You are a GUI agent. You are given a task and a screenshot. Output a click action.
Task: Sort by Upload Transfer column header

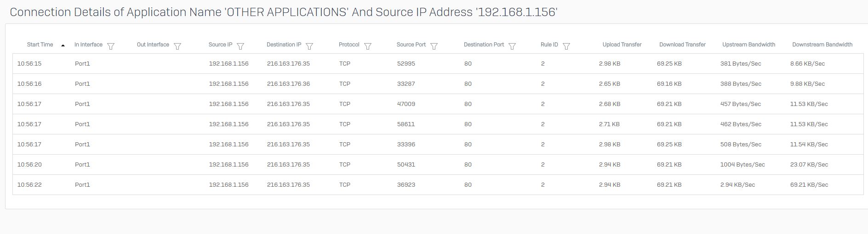pos(622,45)
